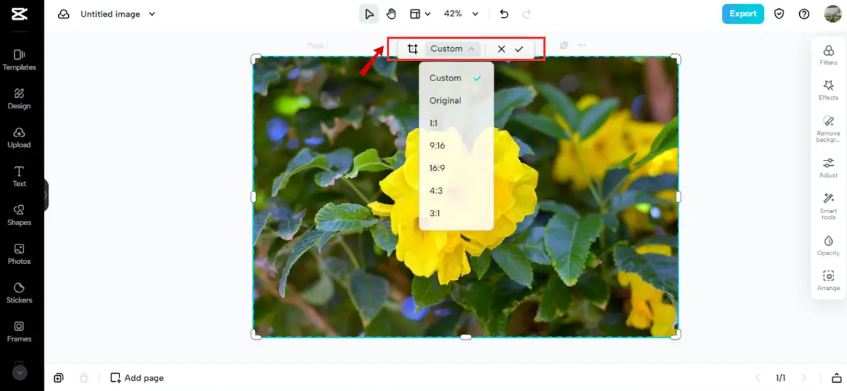Image resolution: width=847 pixels, height=391 pixels.
Task: Redo the last action
Action: click(526, 14)
